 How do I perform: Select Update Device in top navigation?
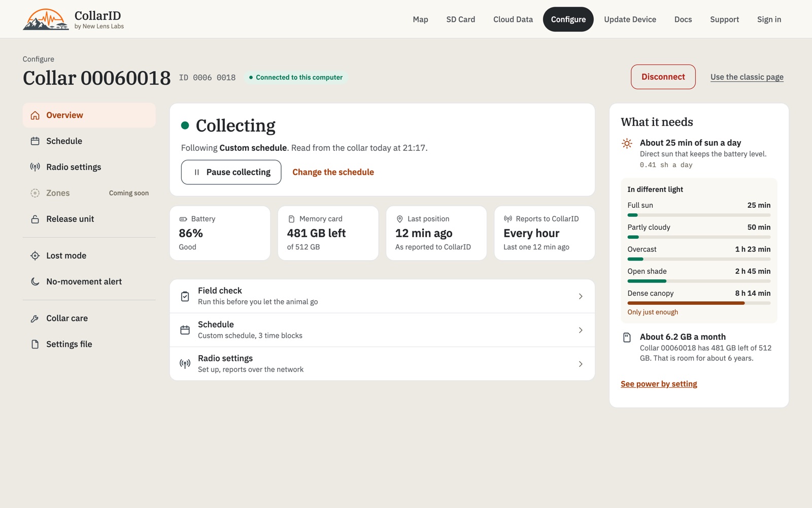[630, 19]
